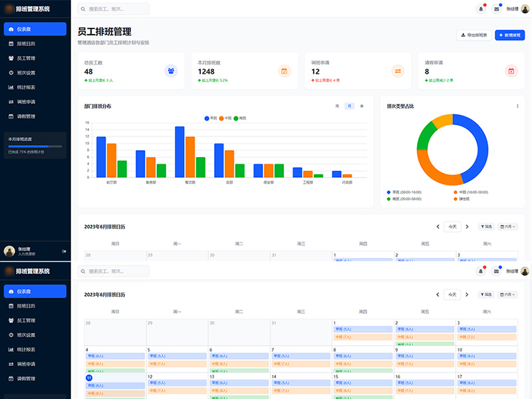
Task: Expand 六月 month dropdown beneath donut chart
Action: [508, 227]
